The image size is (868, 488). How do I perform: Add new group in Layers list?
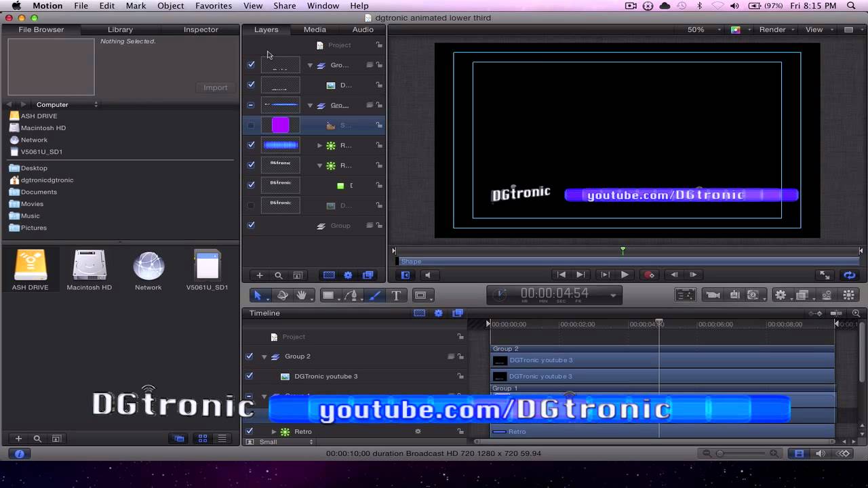[x=260, y=275]
